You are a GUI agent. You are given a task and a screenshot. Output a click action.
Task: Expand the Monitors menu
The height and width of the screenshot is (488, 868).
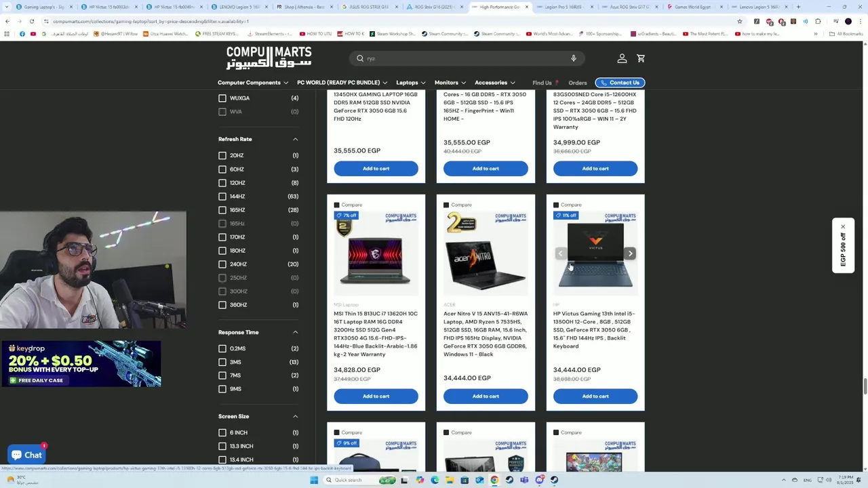pos(450,83)
